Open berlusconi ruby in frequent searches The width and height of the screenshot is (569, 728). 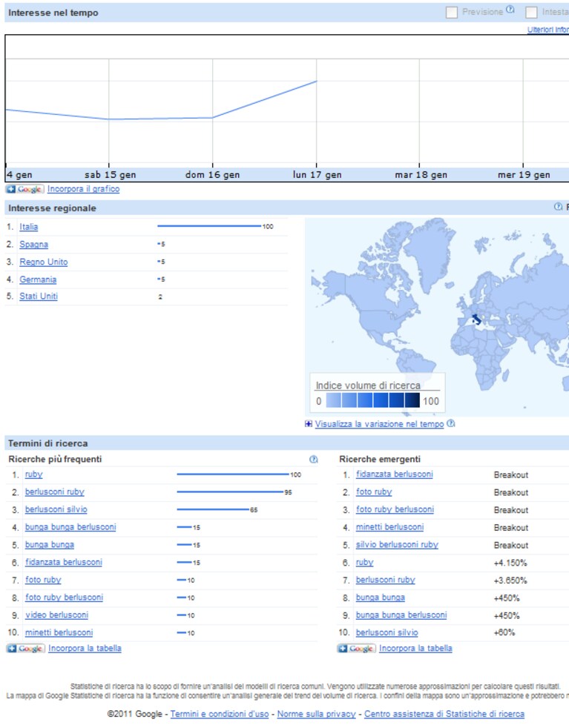click(x=55, y=492)
